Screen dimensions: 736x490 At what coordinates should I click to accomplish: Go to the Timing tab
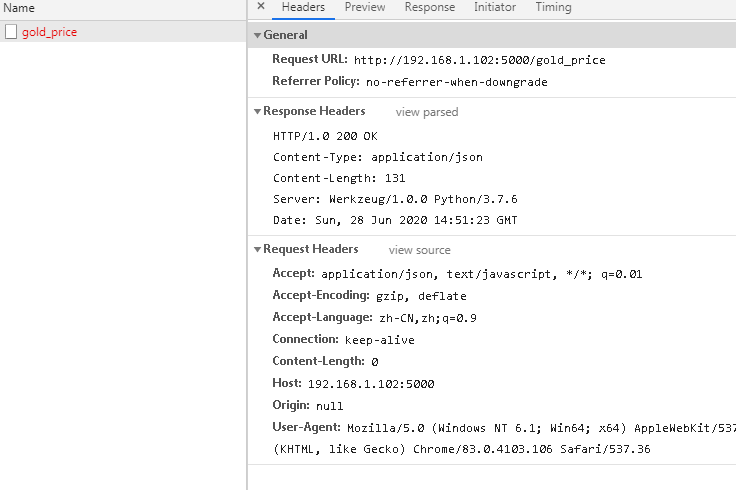553,7
